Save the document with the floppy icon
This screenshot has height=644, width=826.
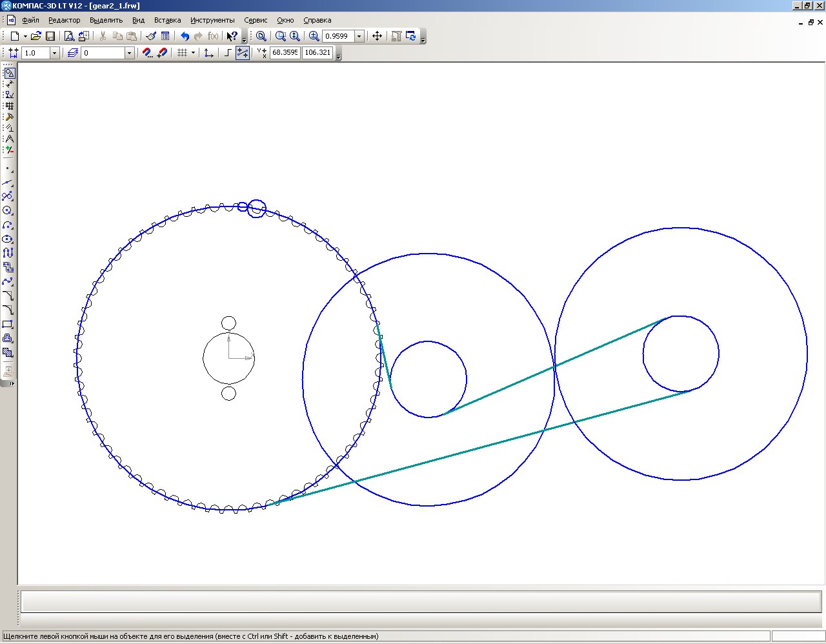50,36
